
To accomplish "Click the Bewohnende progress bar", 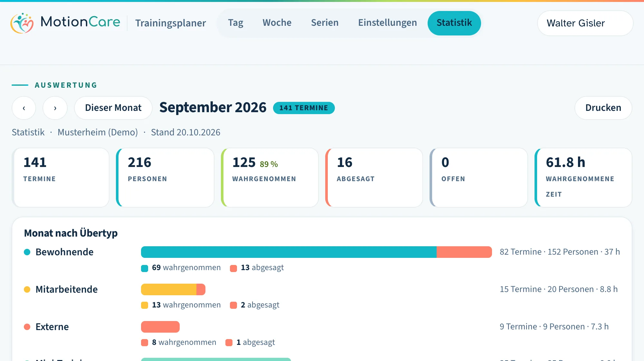I will [x=316, y=252].
